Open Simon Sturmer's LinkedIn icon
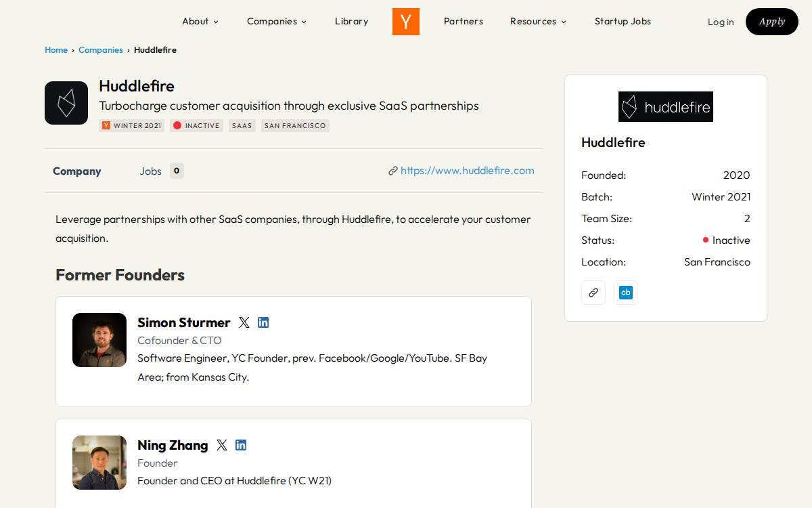The image size is (812, 508). click(263, 322)
